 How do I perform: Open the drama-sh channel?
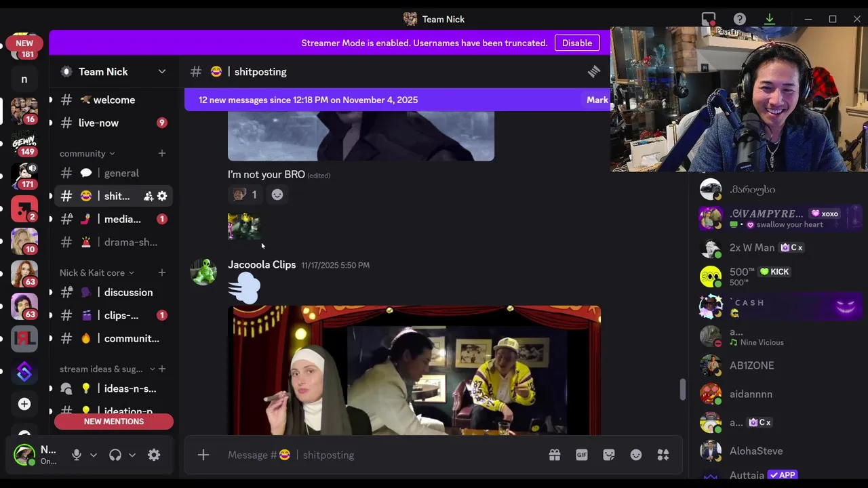[113, 242]
